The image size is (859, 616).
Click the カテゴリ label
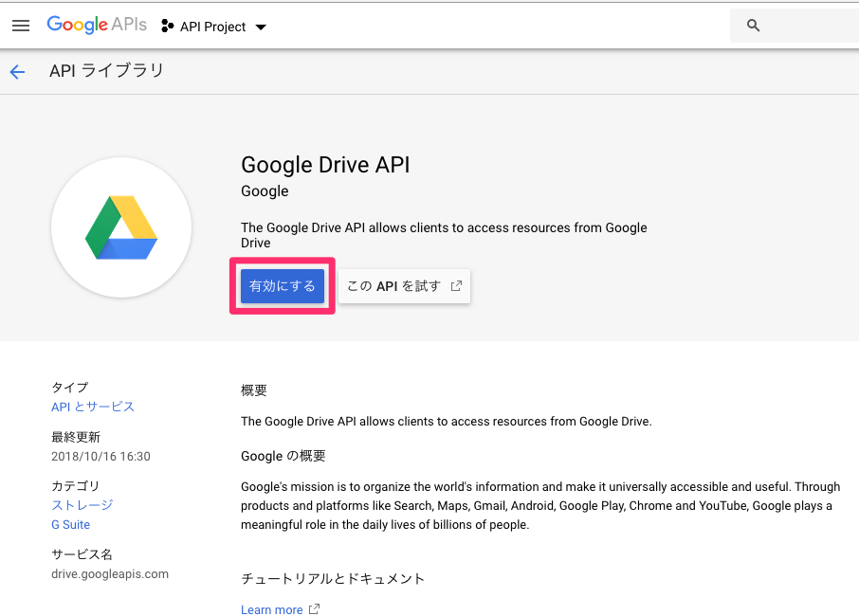point(76,485)
